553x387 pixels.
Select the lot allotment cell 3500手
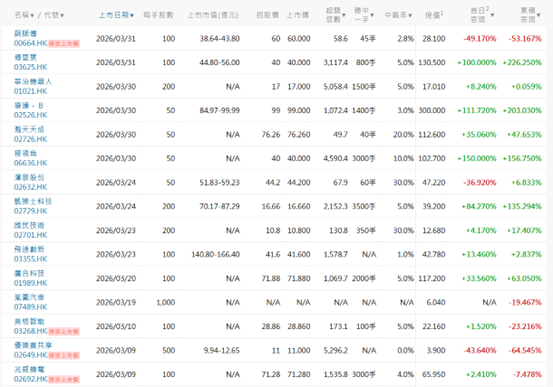364,207
